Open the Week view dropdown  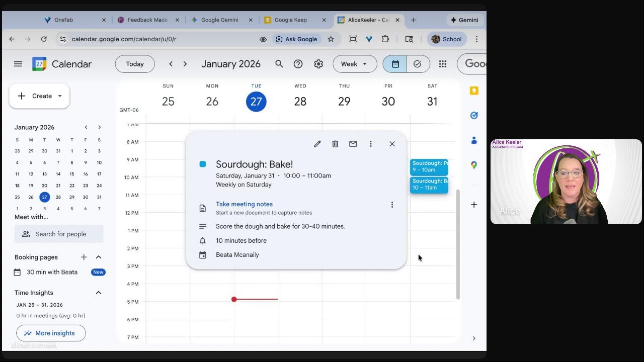(x=355, y=64)
